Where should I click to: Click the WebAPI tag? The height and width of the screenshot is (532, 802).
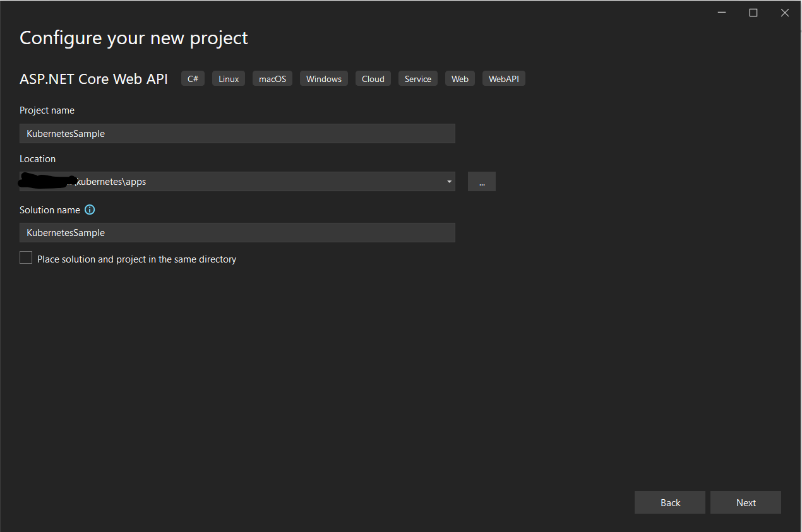coord(504,79)
